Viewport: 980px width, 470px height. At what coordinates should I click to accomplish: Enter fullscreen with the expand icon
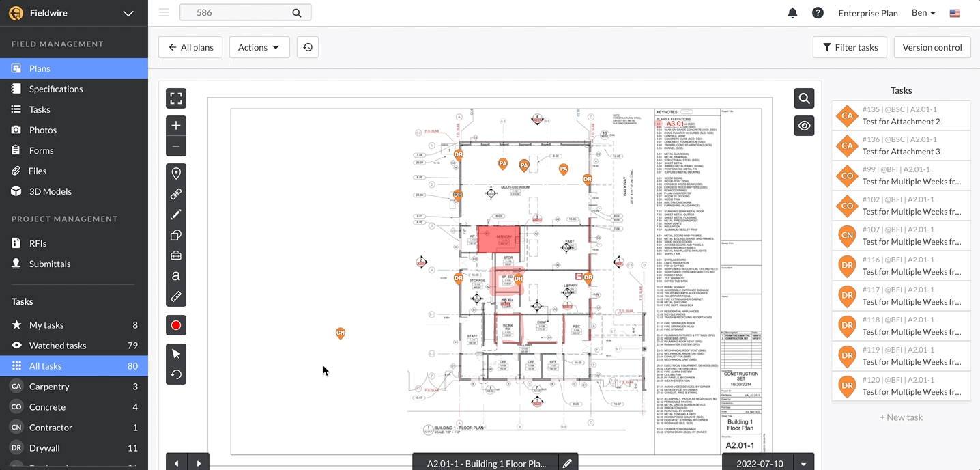point(176,98)
